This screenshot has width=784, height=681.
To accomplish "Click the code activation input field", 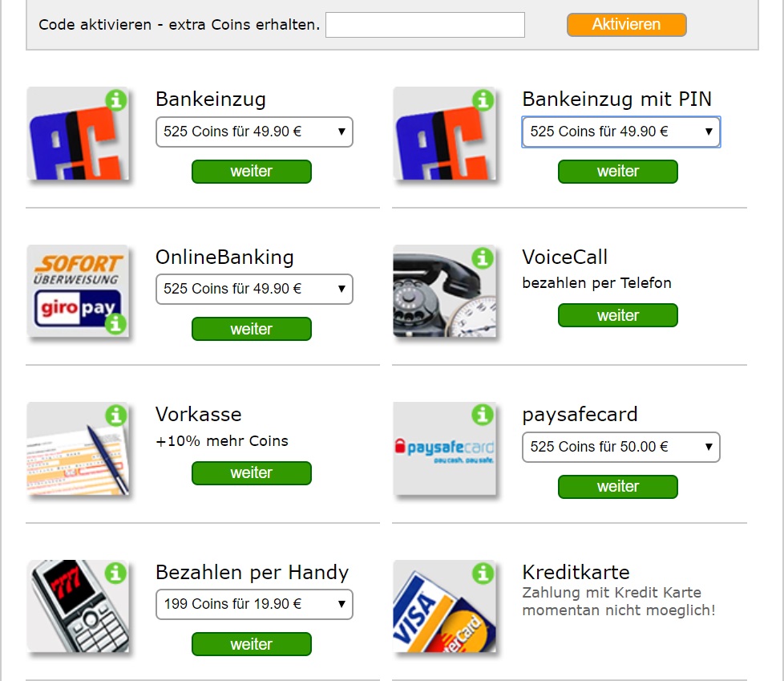I will [x=425, y=25].
